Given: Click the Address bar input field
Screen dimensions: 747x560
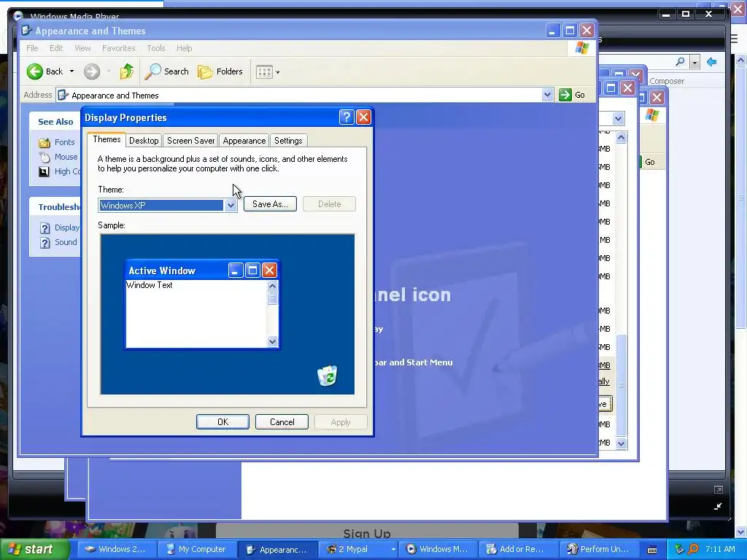Looking at the screenshot, I should tap(305, 95).
